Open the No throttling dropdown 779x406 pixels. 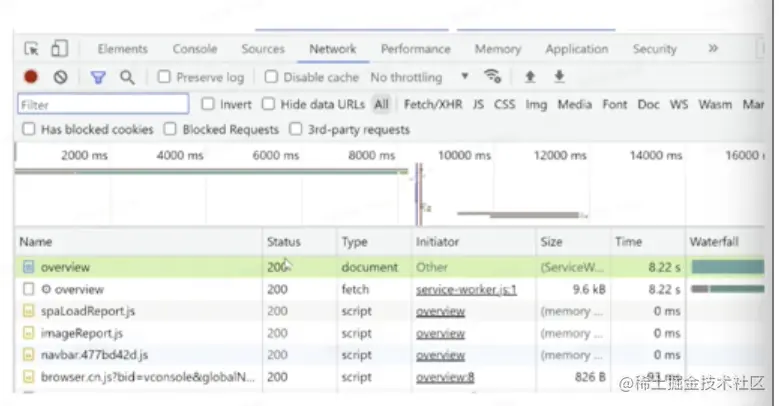[419, 77]
